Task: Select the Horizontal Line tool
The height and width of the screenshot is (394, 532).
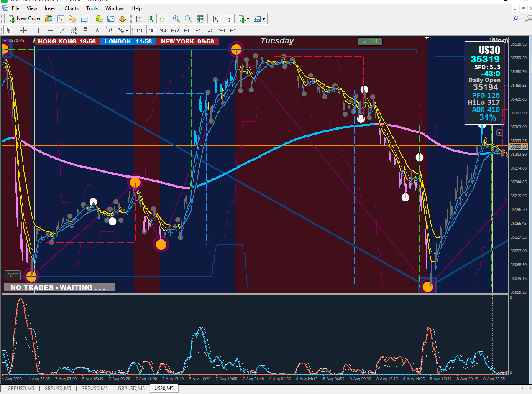Action: [x=51, y=30]
